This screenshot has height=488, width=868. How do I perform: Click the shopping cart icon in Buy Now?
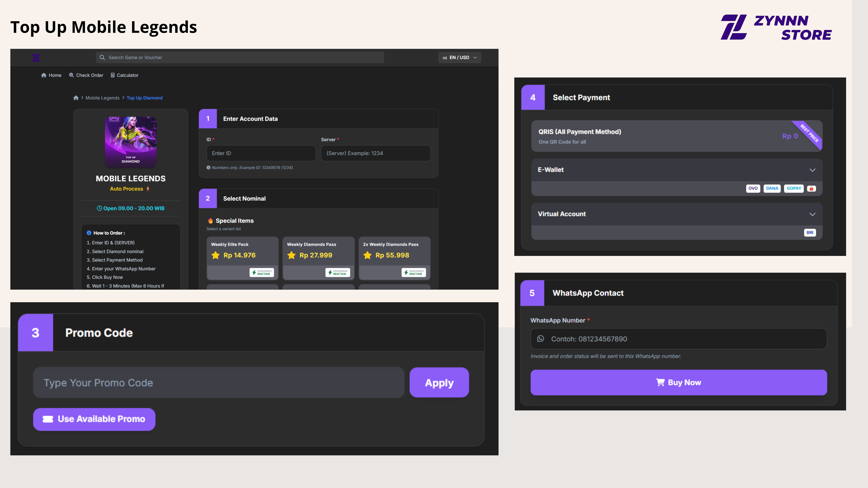point(660,383)
